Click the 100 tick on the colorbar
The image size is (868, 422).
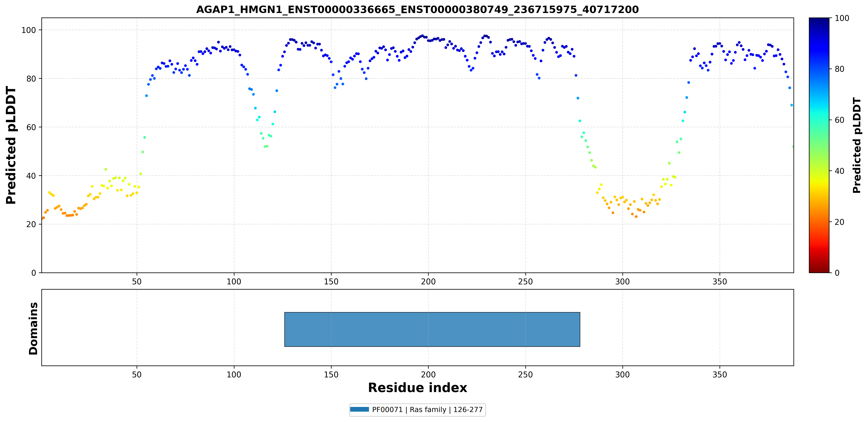click(842, 18)
